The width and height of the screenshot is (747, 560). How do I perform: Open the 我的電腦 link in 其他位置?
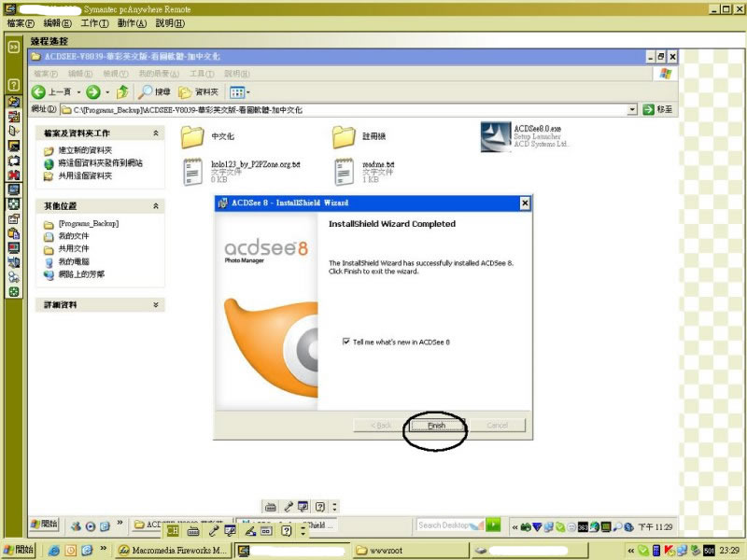(74, 261)
